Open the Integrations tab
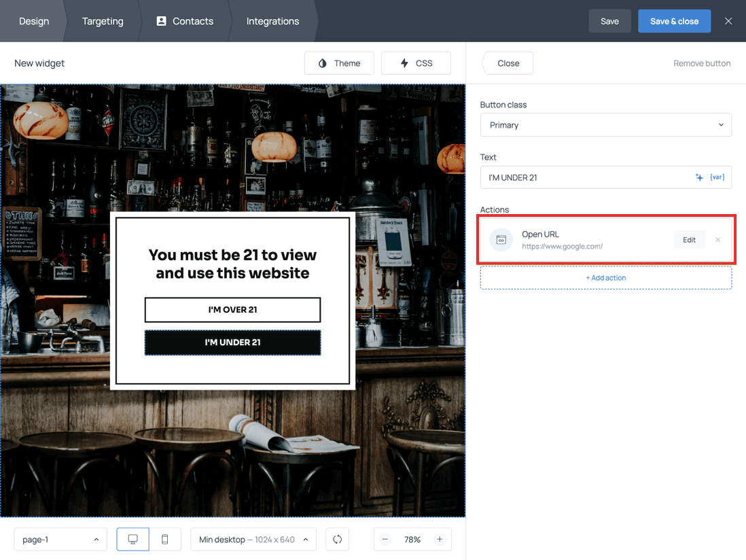The height and width of the screenshot is (560, 746). [272, 21]
